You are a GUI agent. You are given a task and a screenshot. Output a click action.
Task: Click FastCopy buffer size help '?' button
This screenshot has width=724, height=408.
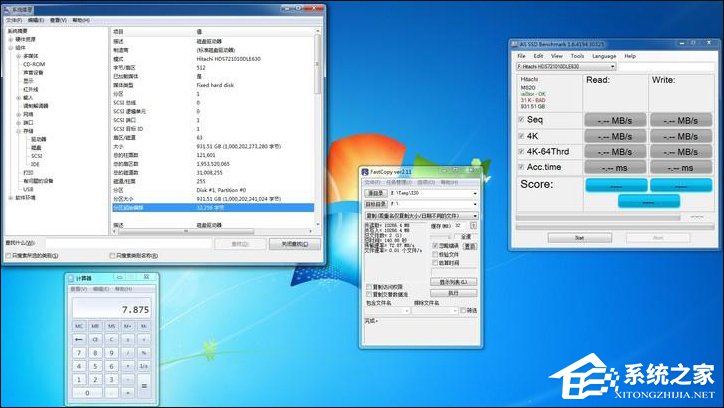473,226
